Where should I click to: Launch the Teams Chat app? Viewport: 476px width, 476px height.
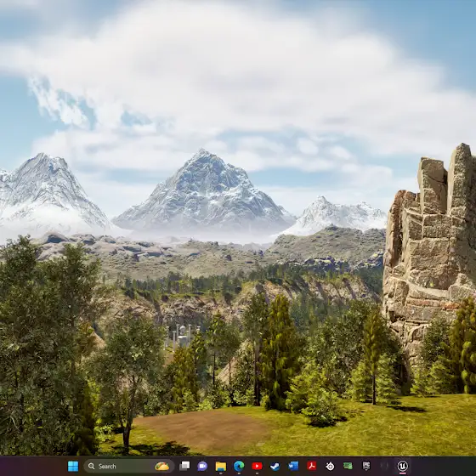pos(202,466)
